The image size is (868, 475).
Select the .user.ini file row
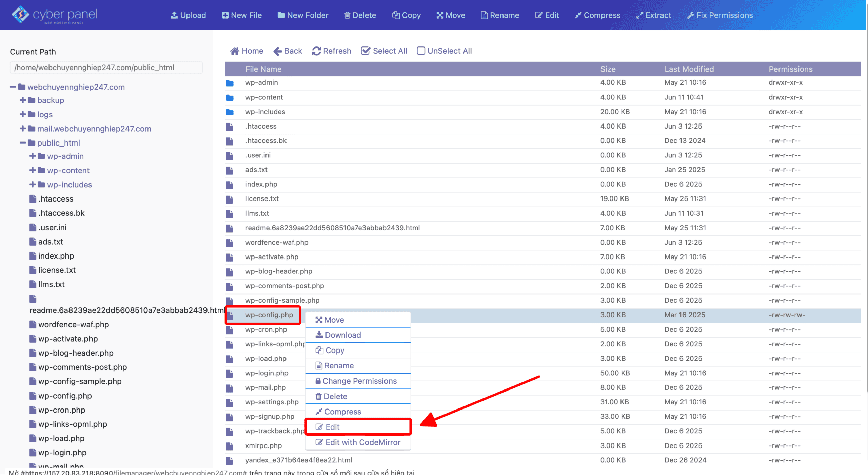tap(542, 155)
